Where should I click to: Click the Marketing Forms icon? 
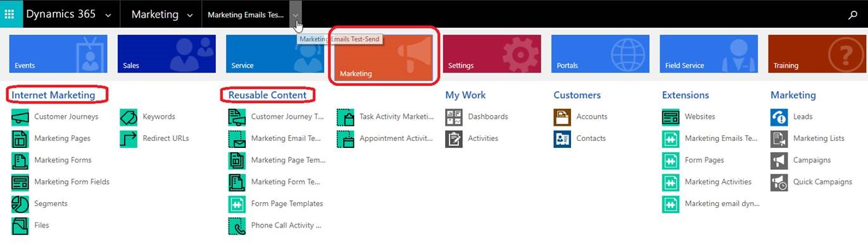coord(20,161)
